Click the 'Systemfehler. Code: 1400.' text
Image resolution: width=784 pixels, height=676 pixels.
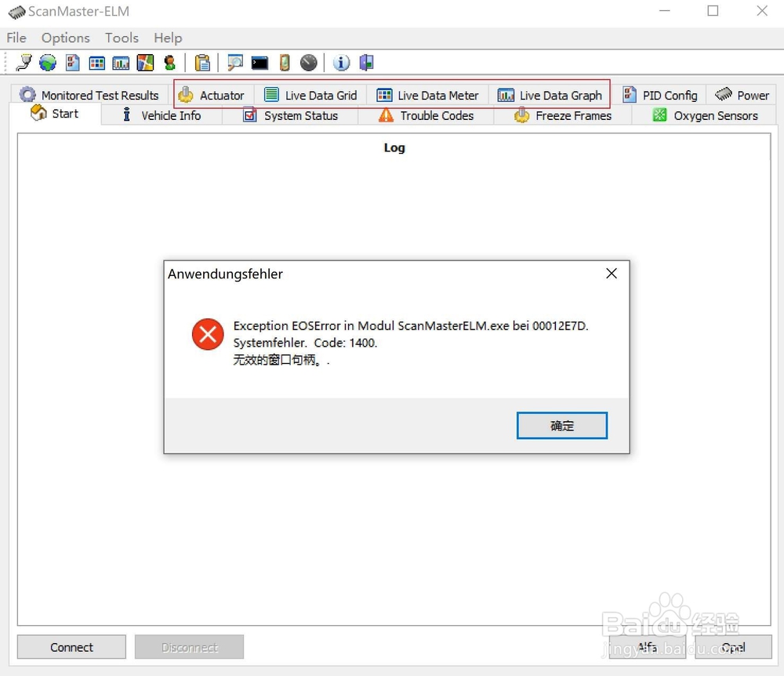tap(305, 343)
